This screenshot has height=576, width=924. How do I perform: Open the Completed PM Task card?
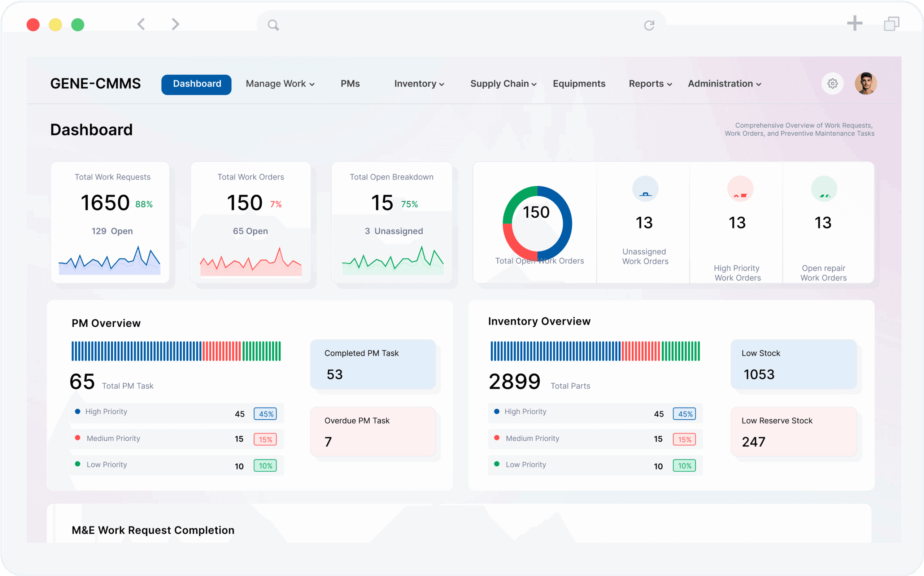coord(372,364)
